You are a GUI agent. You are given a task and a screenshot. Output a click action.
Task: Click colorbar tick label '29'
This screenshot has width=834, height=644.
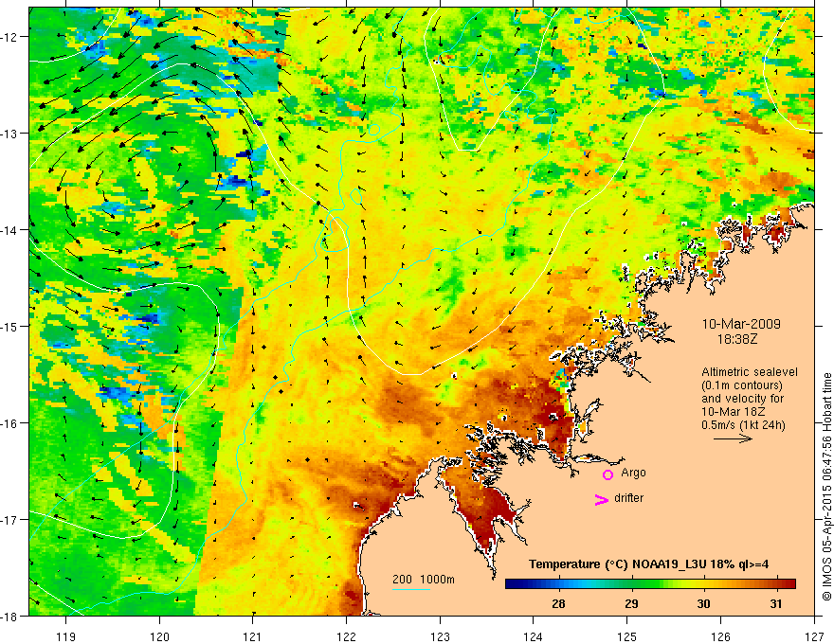tap(631, 603)
